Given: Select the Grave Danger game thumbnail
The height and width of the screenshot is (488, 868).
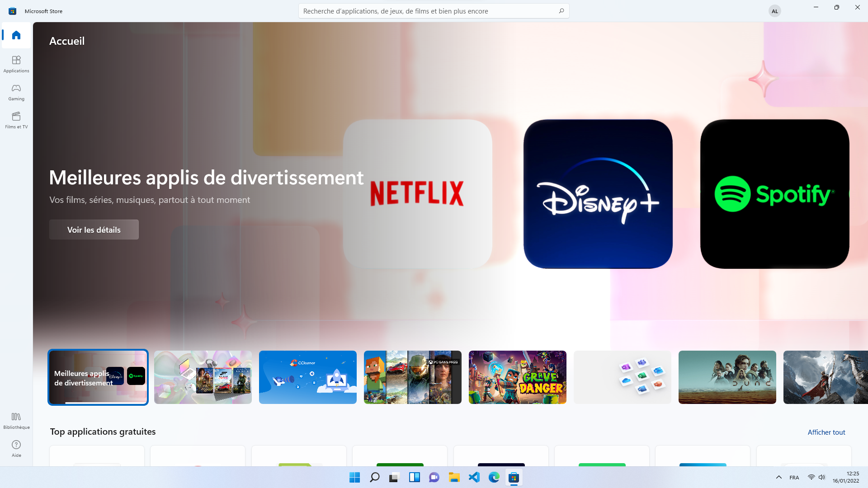Looking at the screenshot, I should click(x=518, y=377).
